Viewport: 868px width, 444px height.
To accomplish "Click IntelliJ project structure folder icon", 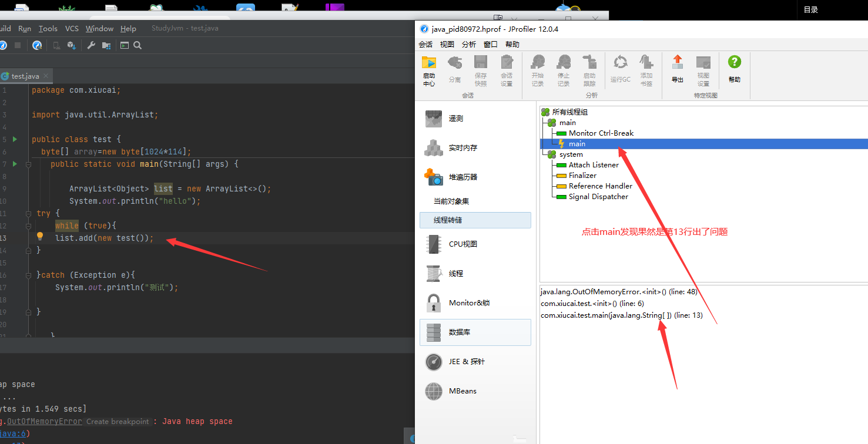I will (x=106, y=45).
